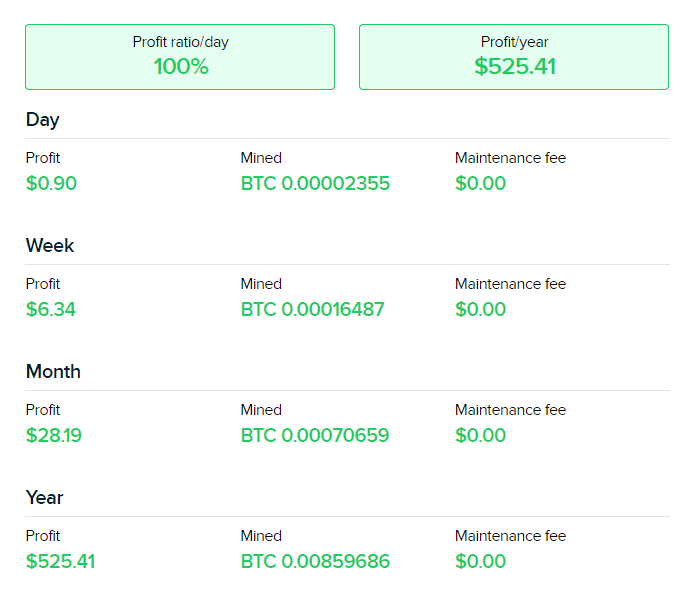
Task: Click the Month maintenance fee value
Action: pyautogui.click(x=480, y=436)
